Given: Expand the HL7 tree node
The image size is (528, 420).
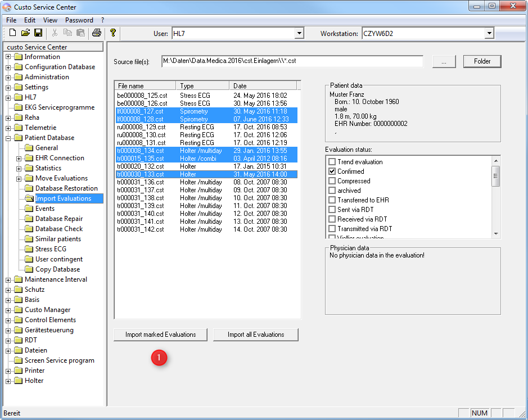Looking at the screenshot, I should [x=8, y=98].
